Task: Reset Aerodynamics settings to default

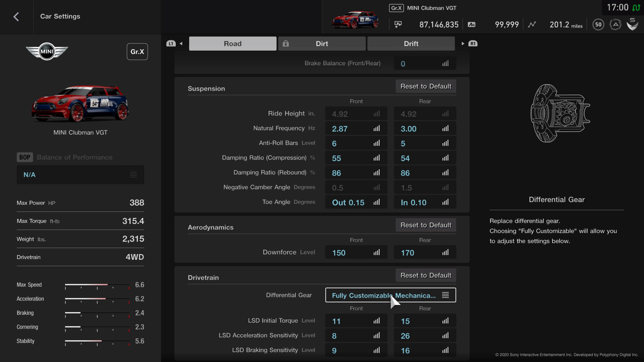Action: [426, 225]
